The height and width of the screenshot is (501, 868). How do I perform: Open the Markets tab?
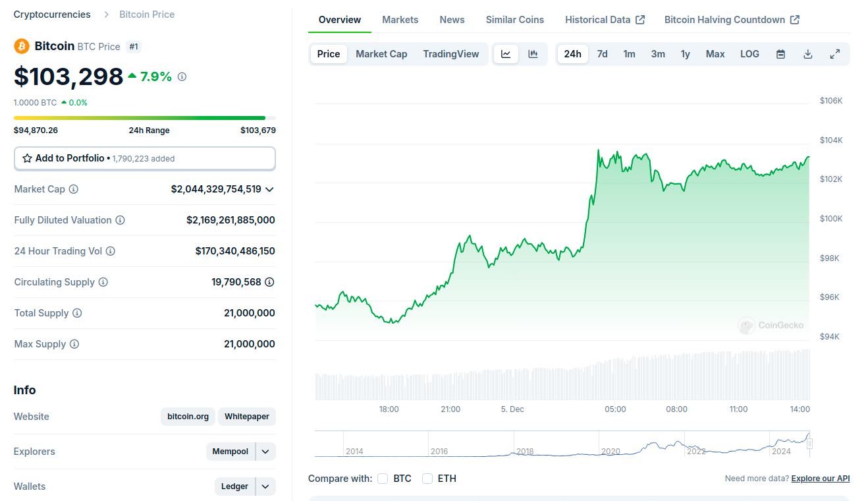[400, 20]
